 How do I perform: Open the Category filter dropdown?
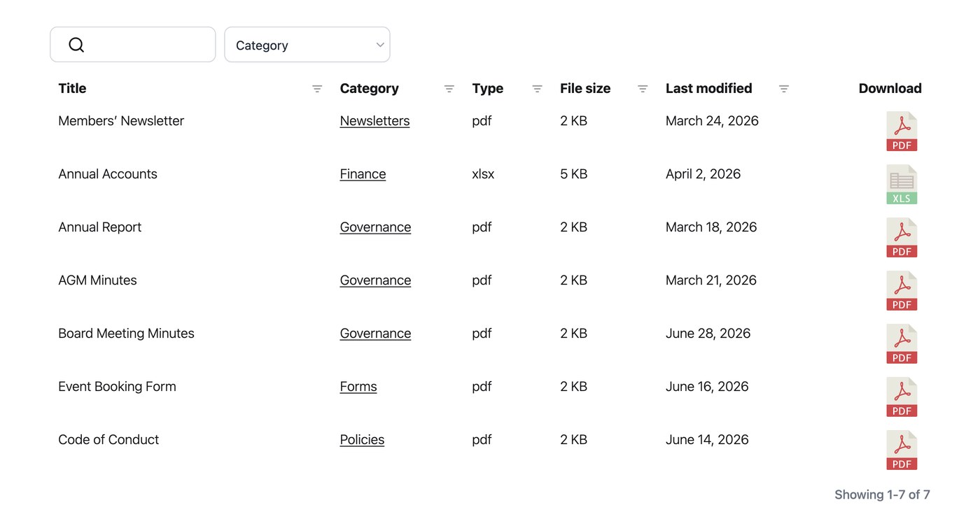point(307,45)
